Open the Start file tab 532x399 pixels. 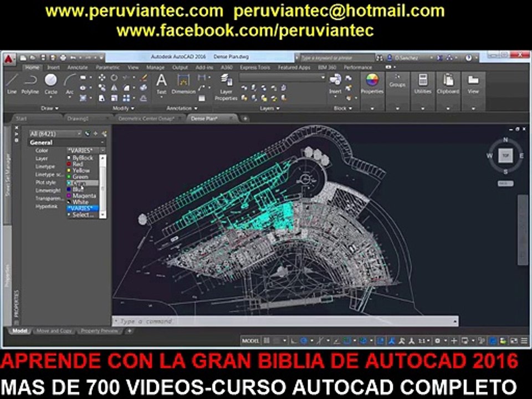(22, 119)
